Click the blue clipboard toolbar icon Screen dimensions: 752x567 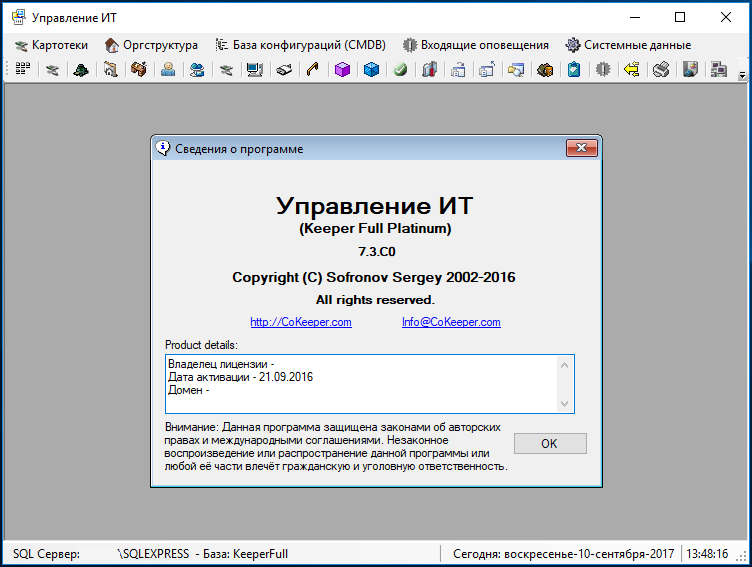pyautogui.click(x=574, y=70)
